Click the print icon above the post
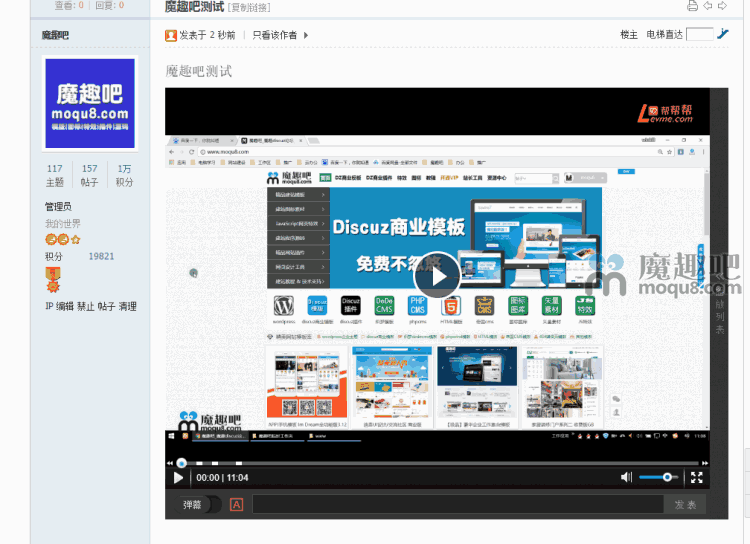 (692, 6)
